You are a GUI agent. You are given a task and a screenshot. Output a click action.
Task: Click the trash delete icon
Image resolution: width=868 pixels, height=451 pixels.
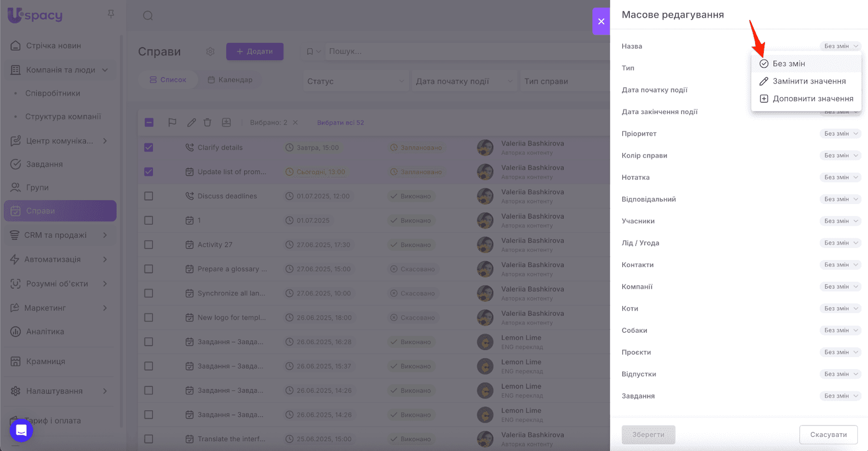pyautogui.click(x=207, y=123)
